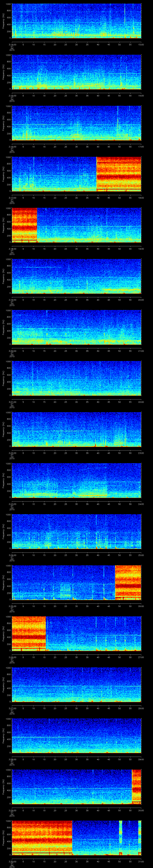Select the spectrogram plot starting at 3:22:00
Image resolution: width=153 pixels, height=868 pixels.
tap(77, 429)
